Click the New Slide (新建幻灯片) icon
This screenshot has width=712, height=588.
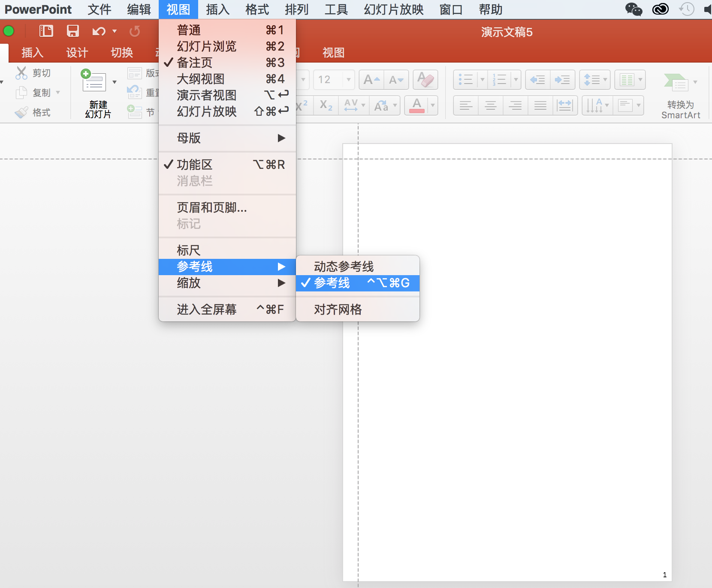click(94, 81)
